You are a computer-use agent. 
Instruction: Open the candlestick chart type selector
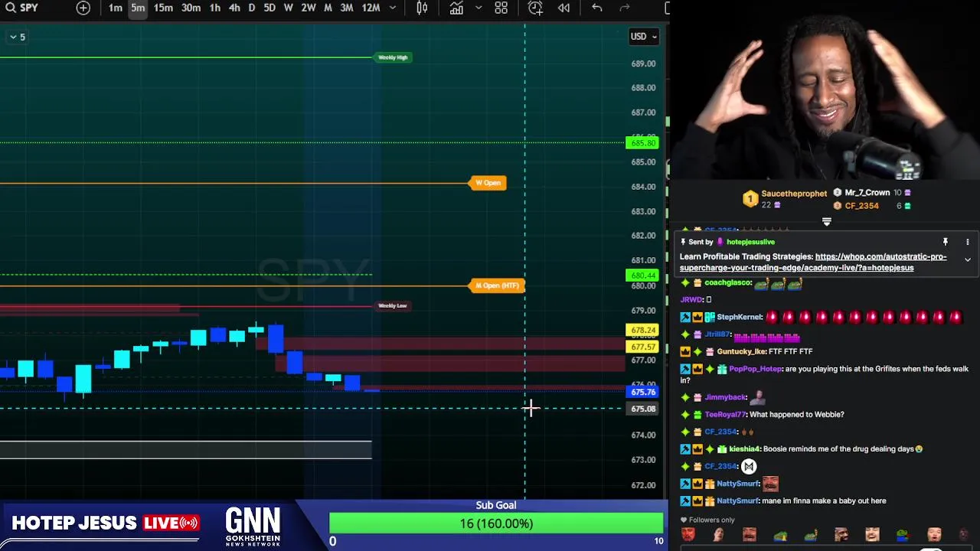[x=422, y=8]
